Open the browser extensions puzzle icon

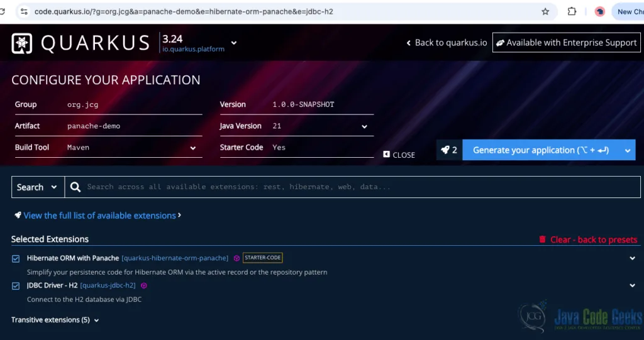tap(572, 11)
